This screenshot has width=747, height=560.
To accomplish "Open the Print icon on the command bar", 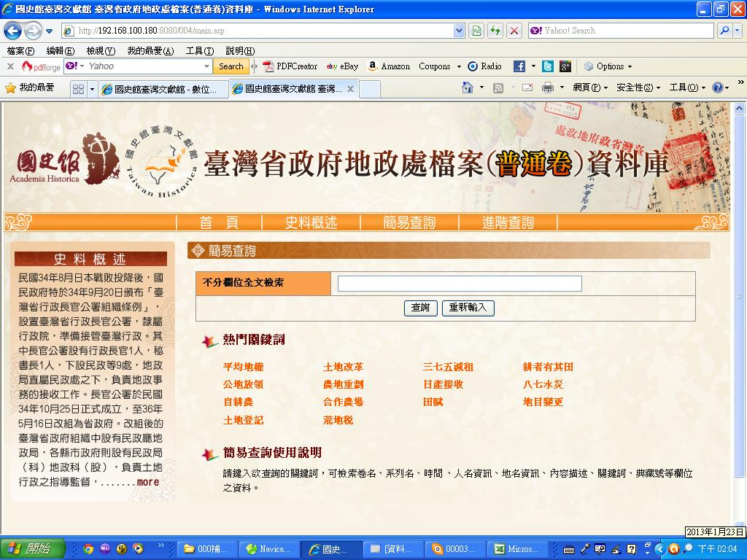I will pyautogui.click(x=546, y=87).
